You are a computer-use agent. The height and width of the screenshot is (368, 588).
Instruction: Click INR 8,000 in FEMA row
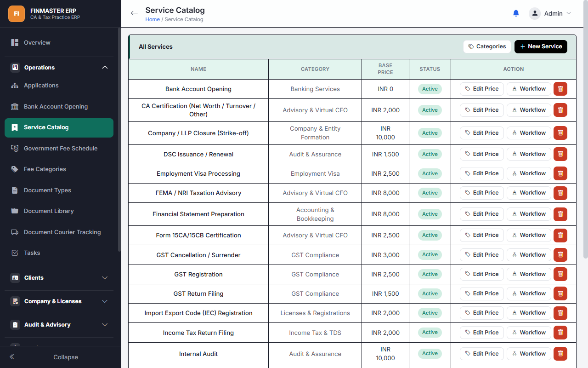385,193
